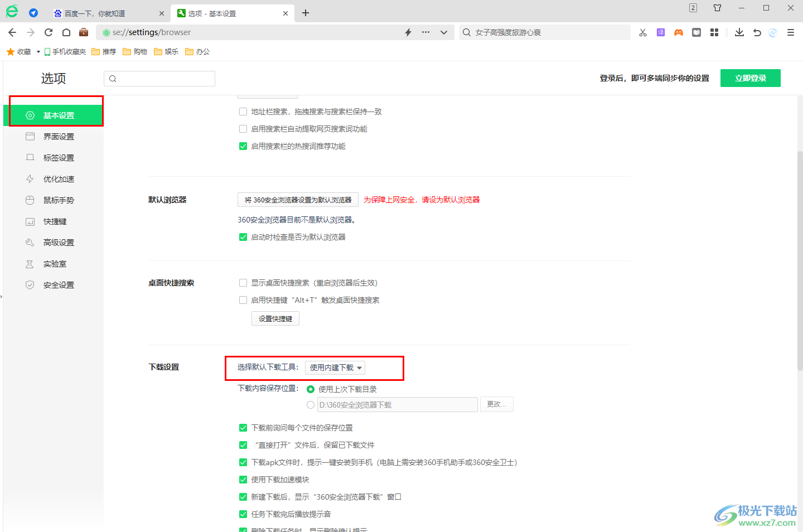The height and width of the screenshot is (532, 803).
Task: Expand the favorites dropdown arrow
Action: tap(38, 52)
